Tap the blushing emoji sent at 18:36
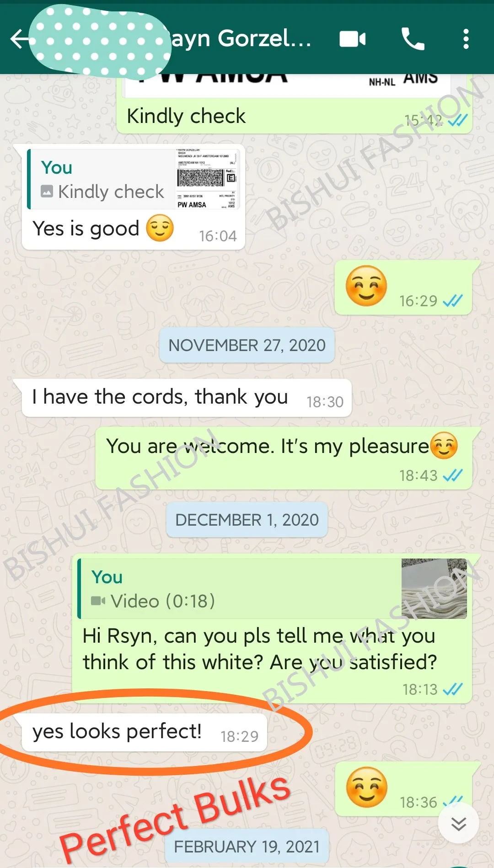494x868 pixels. click(x=367, y=787)
